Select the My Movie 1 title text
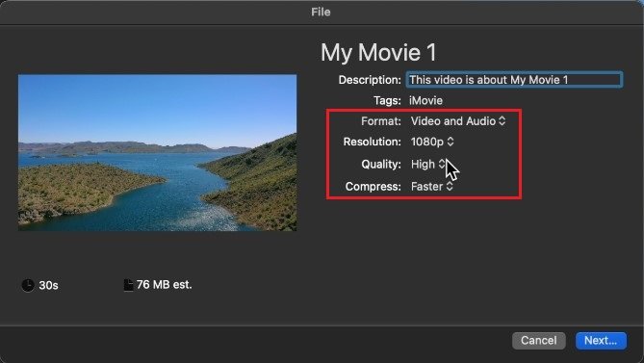 (x=378, y=53)
